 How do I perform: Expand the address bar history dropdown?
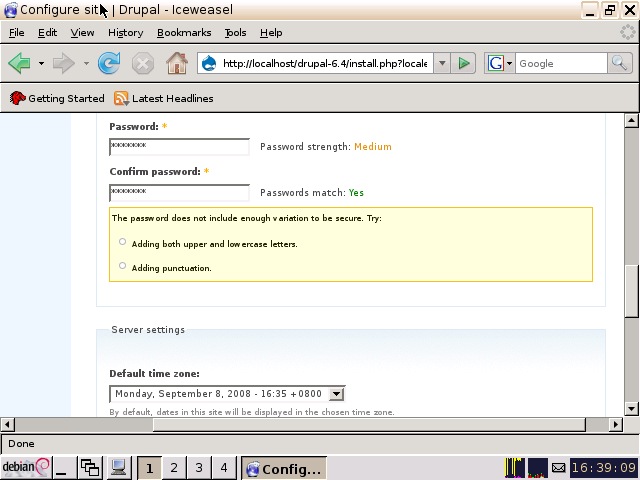[442, 63]
